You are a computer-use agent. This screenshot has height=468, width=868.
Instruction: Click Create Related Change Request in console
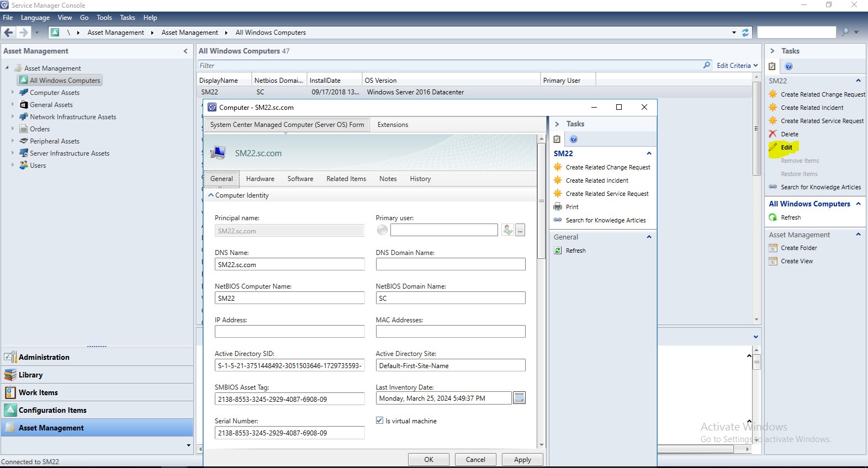pos(823,94)
